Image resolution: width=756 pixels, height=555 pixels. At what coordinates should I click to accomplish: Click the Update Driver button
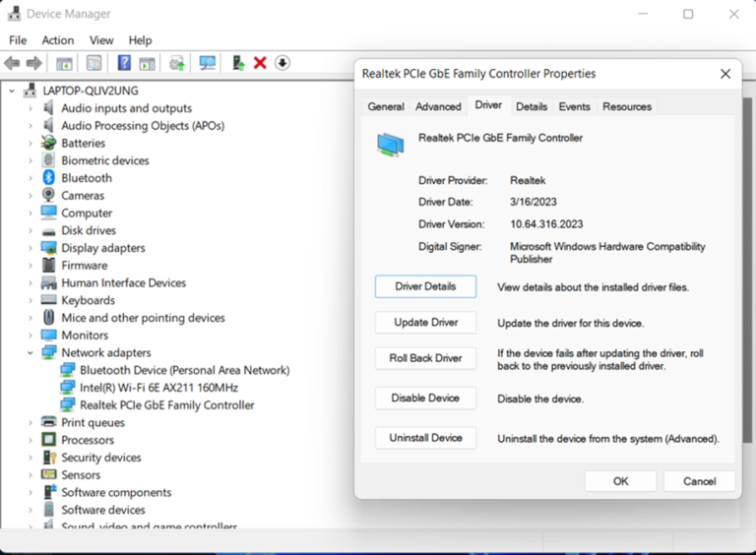point(425,323)
